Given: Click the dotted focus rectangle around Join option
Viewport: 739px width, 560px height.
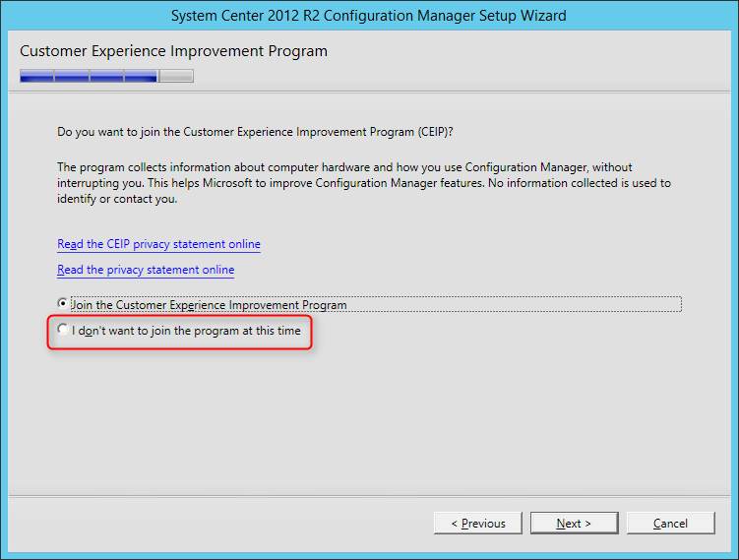Looking at the screenshot, I should 376,304.
